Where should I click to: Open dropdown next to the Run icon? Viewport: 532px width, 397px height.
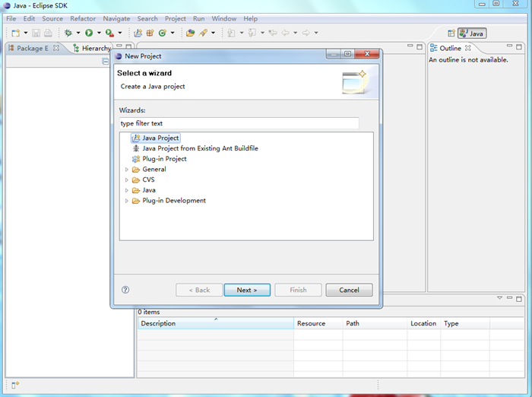point(99,33)
